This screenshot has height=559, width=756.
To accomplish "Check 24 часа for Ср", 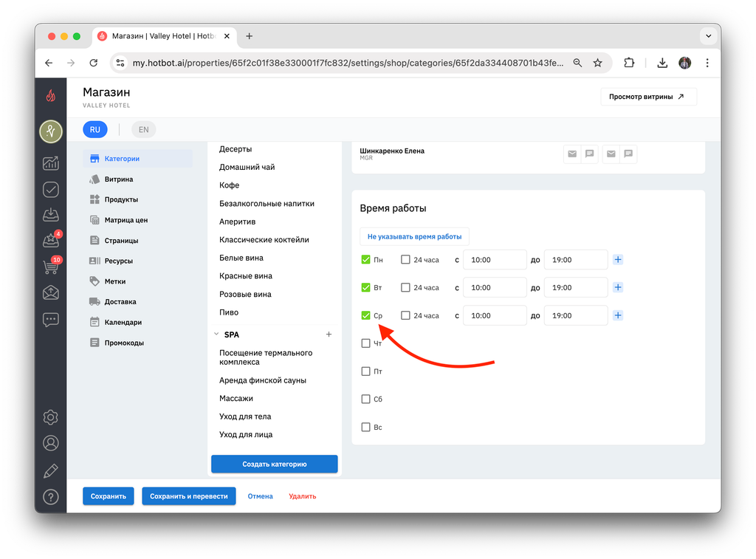I will 405,315.
